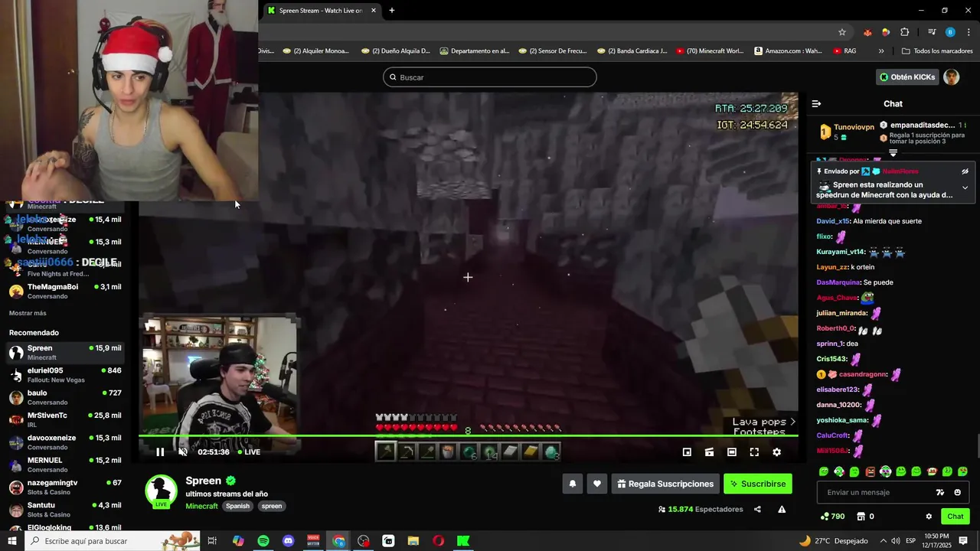Open recommended channel MrStivenTc
Screen dimensions: 980x551
(x=65, y=419)
